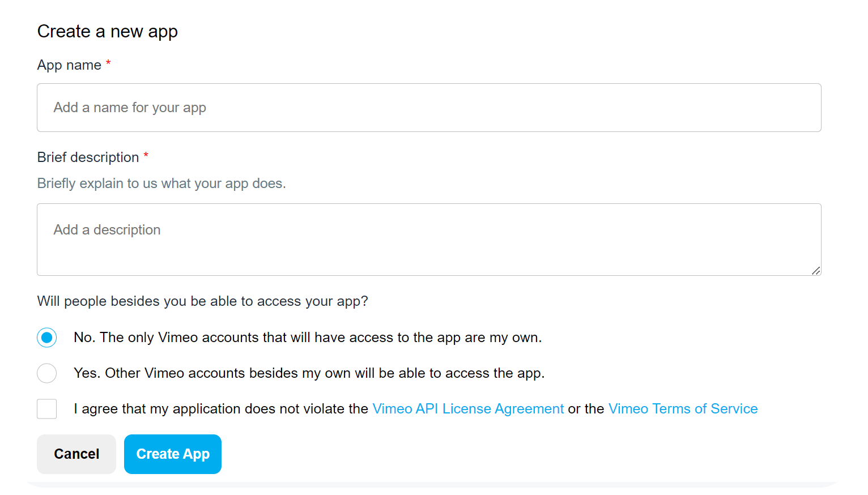Click the "I agree that my application" text

point(221,409)
